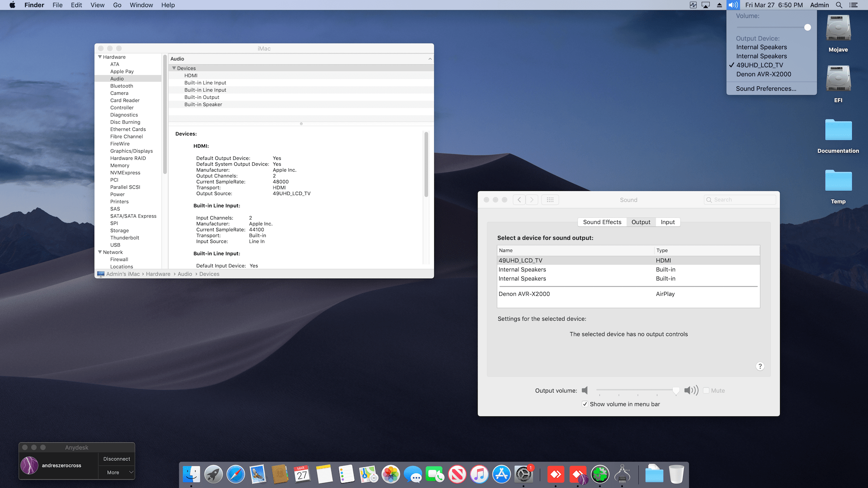Open Spotlight search magnifier icon
The image size is (868, 488).
pos(839,5)
